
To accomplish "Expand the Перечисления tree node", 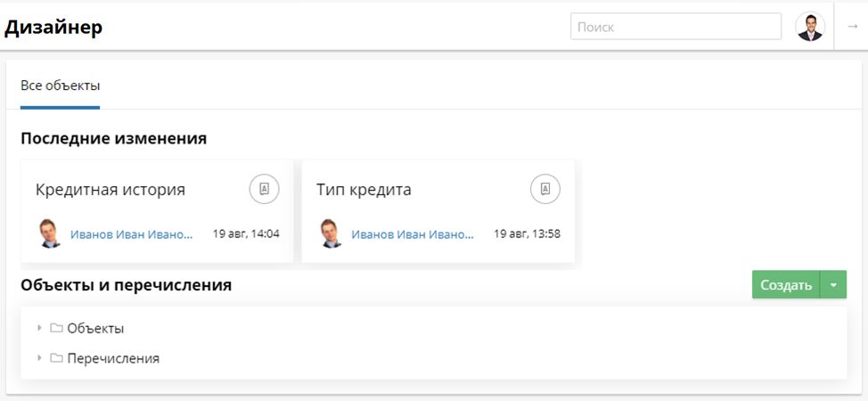I will click(x=39, y=358).
